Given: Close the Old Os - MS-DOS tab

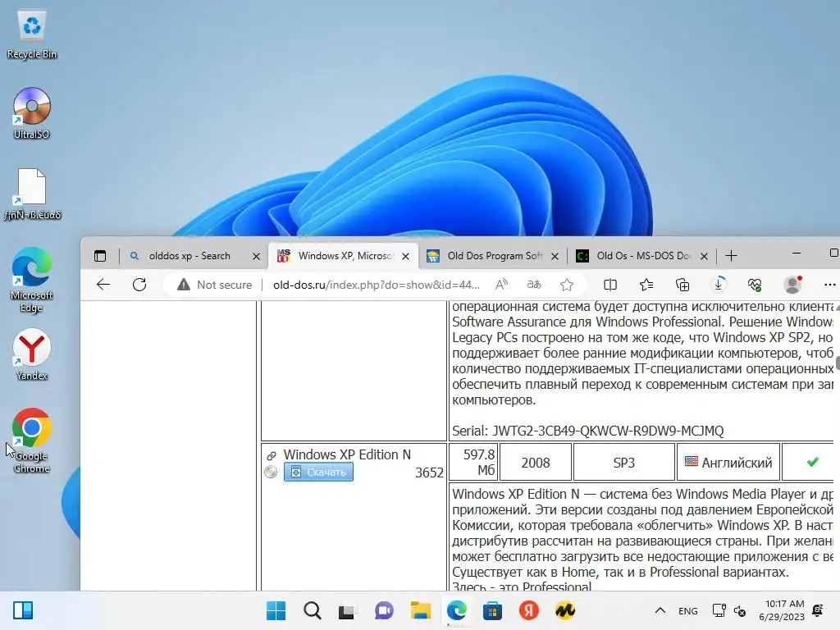Looking at the screenshot, I should [x=704, y=257].
